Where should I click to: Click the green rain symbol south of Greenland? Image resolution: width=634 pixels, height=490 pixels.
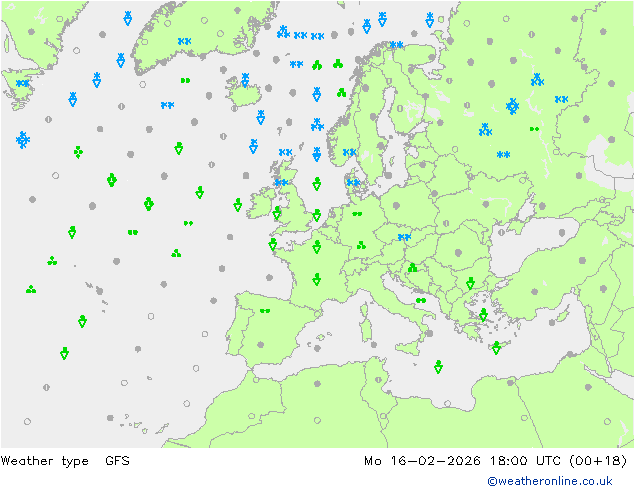tap(186, 80)
